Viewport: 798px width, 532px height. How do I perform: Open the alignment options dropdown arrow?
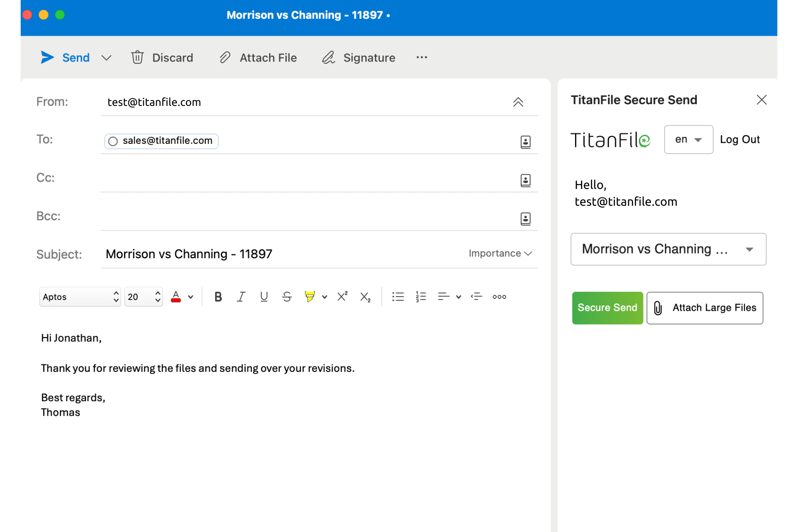[x=459, y=297]
